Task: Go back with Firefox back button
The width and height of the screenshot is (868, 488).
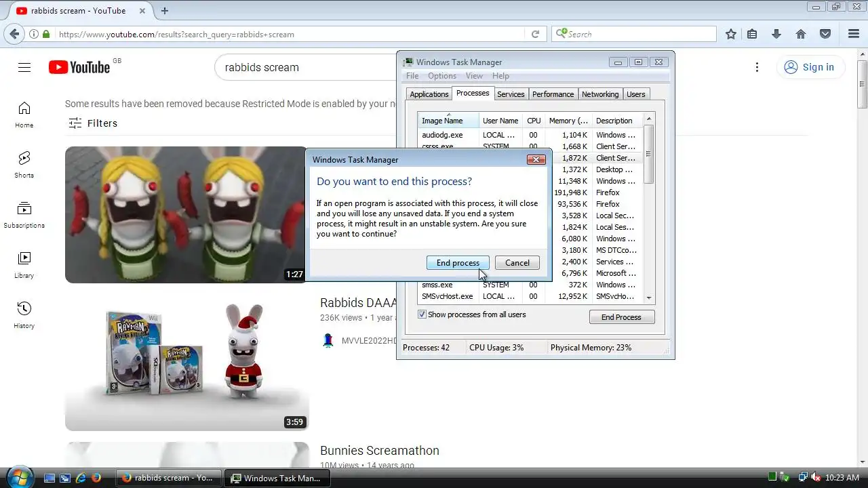Action: click(x=13, y=34)
